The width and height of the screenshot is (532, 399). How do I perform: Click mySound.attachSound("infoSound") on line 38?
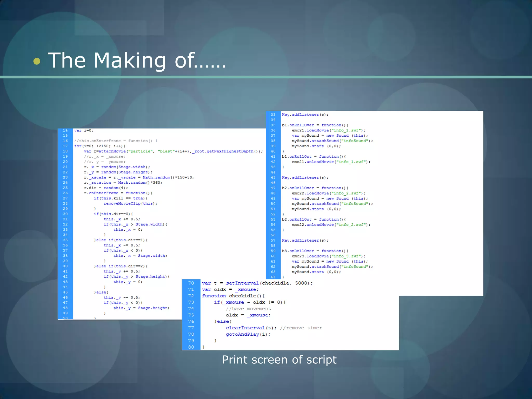[x=332, y=141]
